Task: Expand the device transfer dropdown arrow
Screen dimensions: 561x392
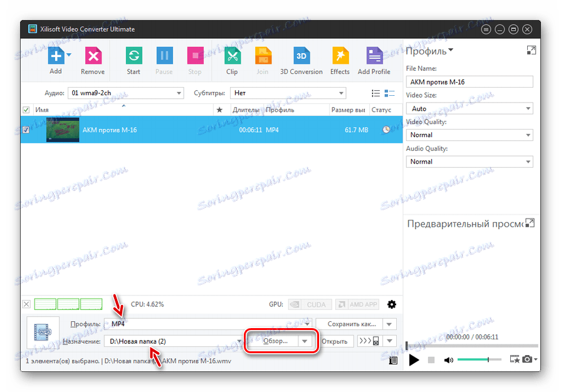Action: 390,341
